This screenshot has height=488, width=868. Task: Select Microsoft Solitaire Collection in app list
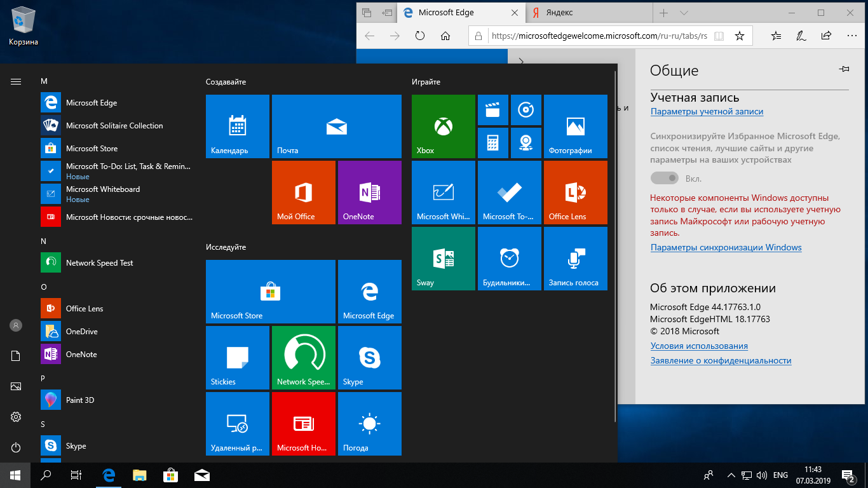tap(117, 126)
